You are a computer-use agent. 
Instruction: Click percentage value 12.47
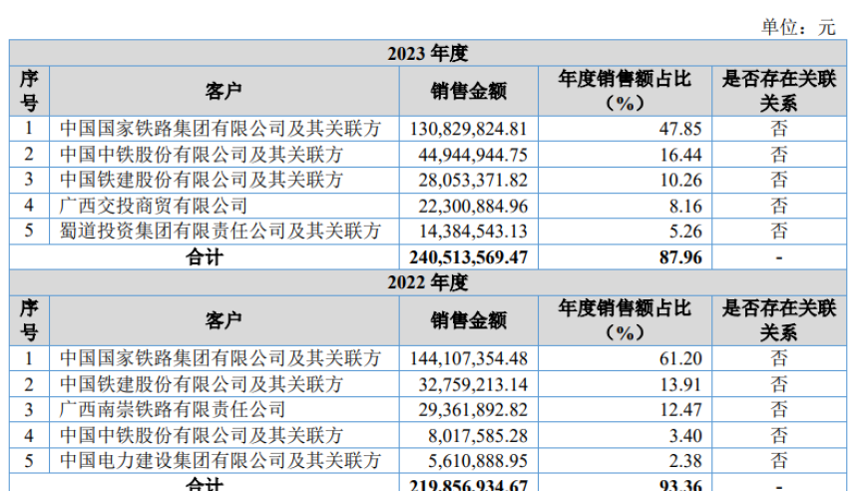[x=680, y=409]
